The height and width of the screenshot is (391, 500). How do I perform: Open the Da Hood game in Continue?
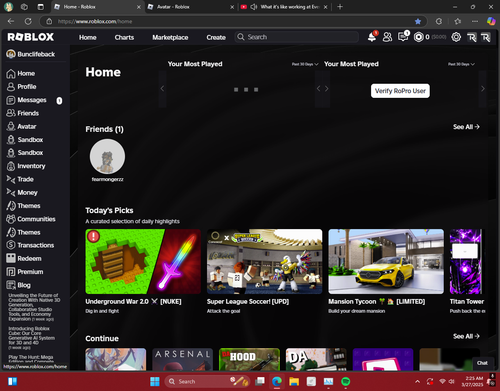[x=249, y=359]
